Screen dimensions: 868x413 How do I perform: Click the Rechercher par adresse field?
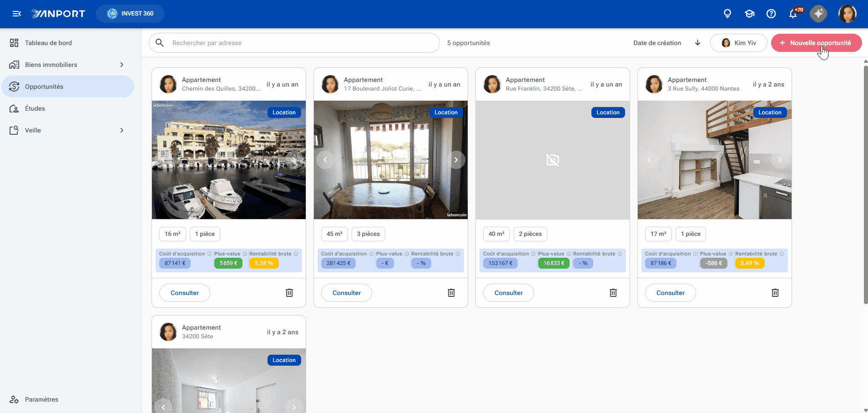294,43
